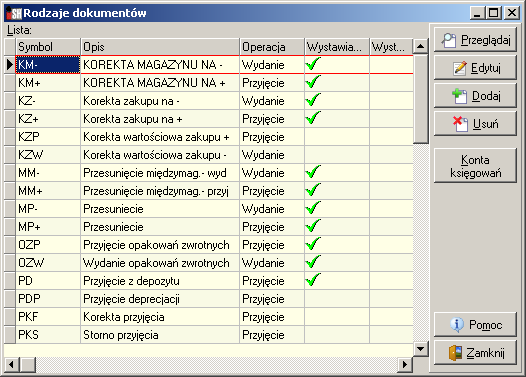This screenshot has width=526, height=377.
Task: Click the Dodaj green plus icon
Action: 459,96
